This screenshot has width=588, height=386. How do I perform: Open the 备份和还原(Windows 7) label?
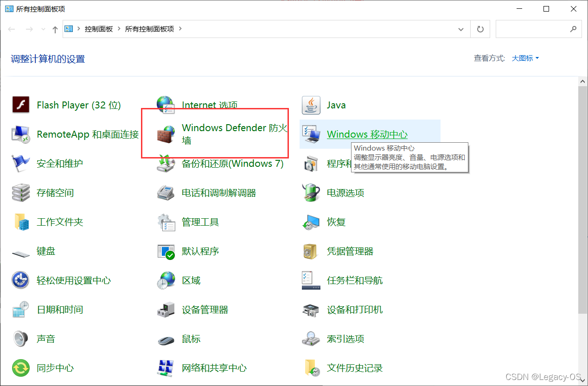coord(233,164)
